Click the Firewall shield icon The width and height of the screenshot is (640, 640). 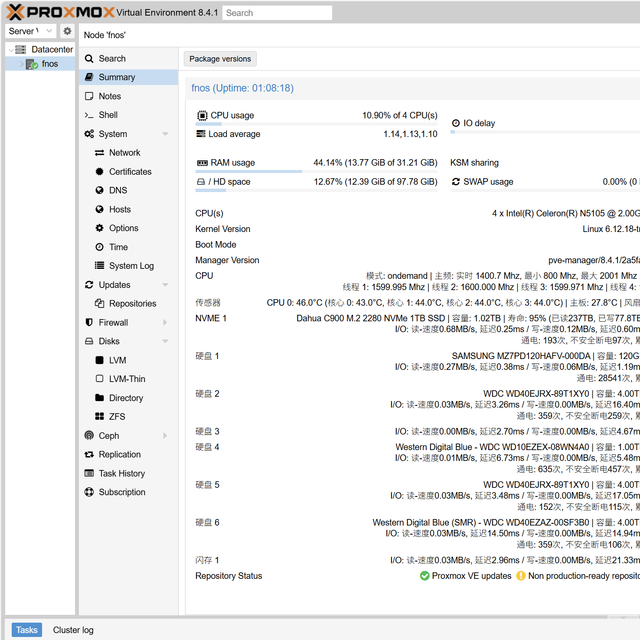click(x=89, y=322)
